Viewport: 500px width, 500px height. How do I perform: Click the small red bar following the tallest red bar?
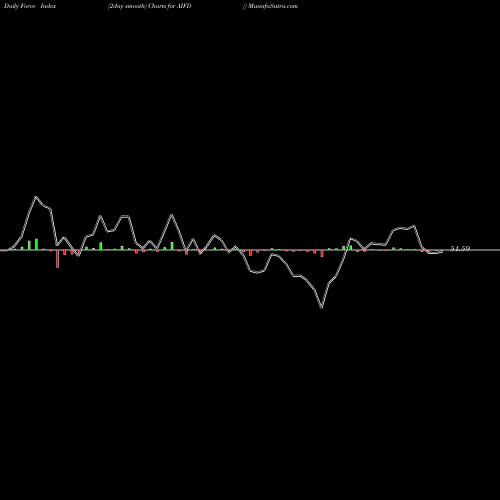pyautogui.click(x=65, y=252)
